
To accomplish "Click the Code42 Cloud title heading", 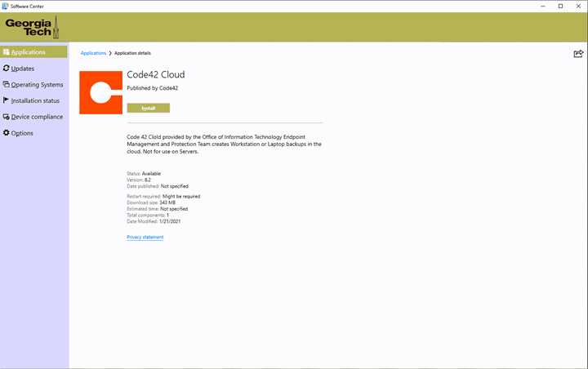I will pos(156,75).
